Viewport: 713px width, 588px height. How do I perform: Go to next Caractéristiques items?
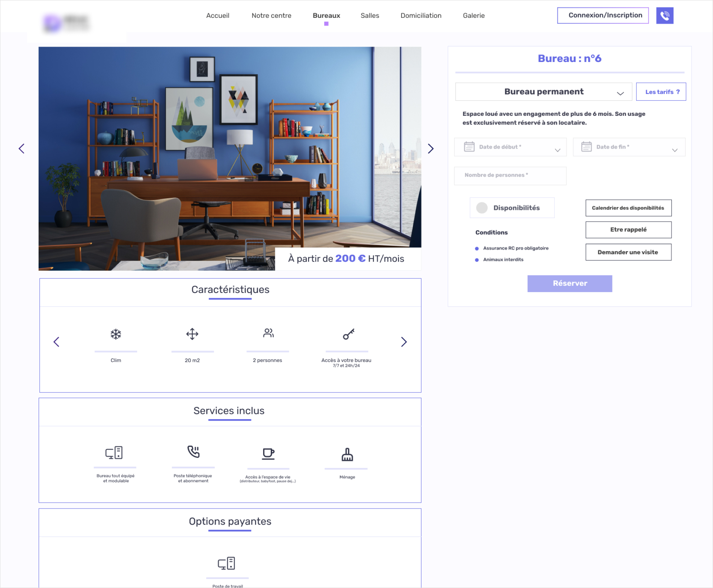click(x=404, y=342)
